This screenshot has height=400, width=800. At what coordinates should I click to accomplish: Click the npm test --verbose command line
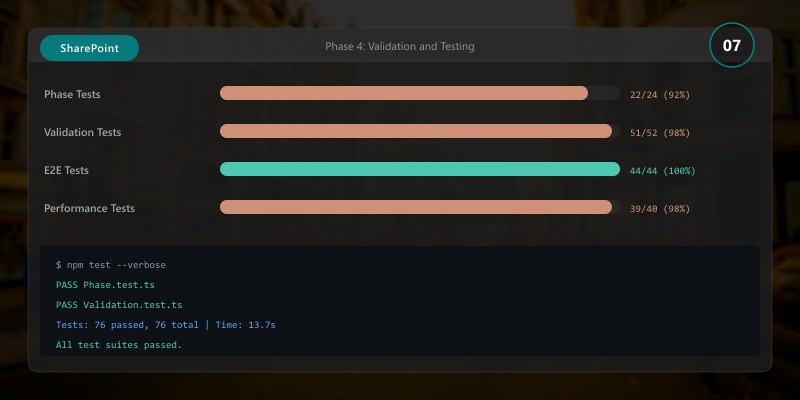(111, 265)
